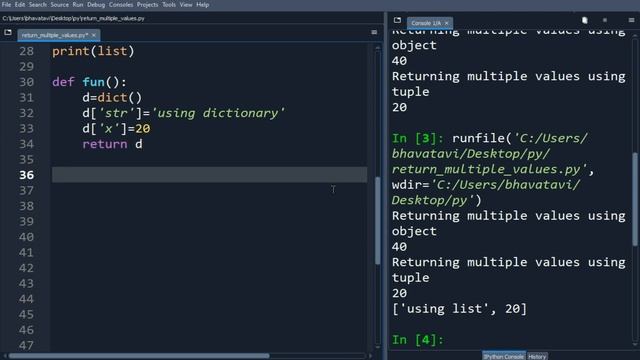The width and height of the screenshot is (640, 360).
Task: Open the console pane options menu
Action: pos(631,20)
